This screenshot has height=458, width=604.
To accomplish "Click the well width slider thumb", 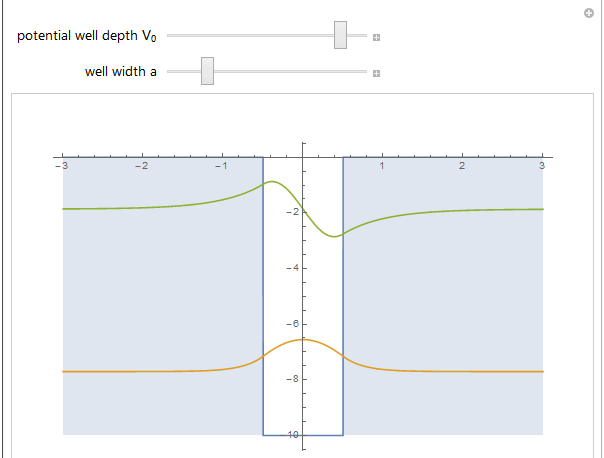I will [207, 71].
